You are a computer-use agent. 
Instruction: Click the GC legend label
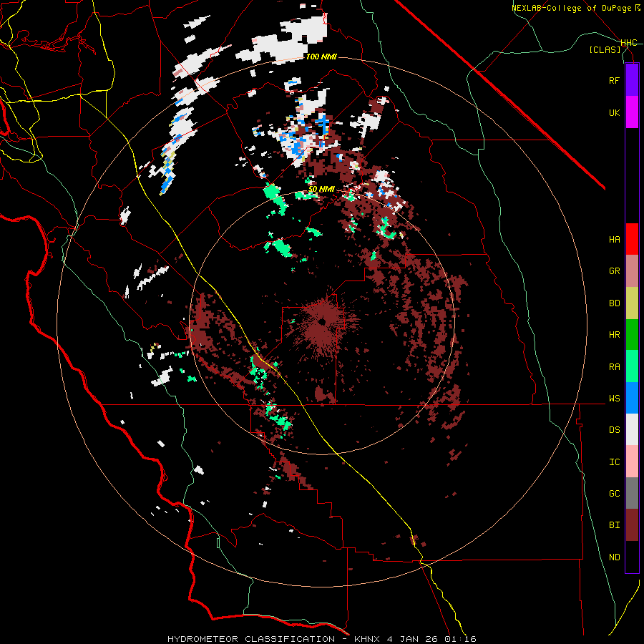tap(614, 494)
